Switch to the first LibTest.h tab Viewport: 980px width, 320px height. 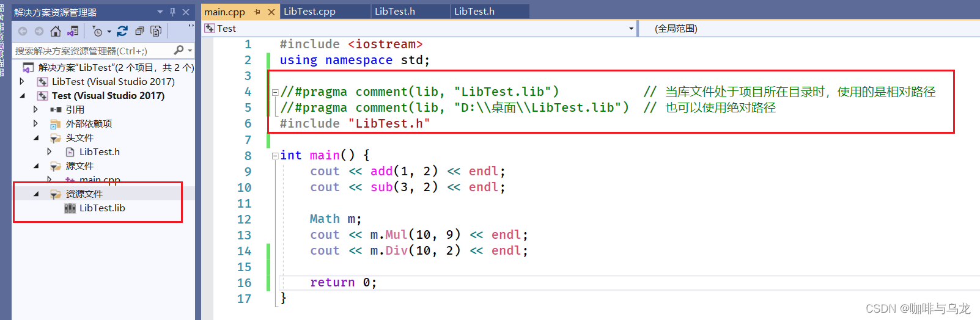point(395,11)
